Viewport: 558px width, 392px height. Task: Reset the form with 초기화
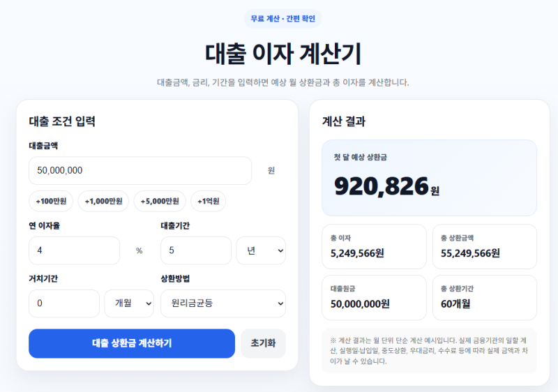coord(263,343)
